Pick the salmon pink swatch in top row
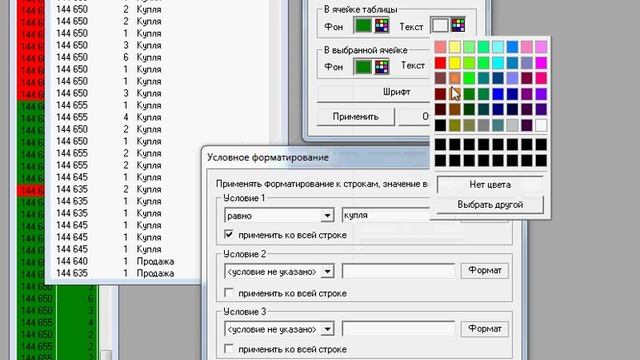 click(440, 47)
